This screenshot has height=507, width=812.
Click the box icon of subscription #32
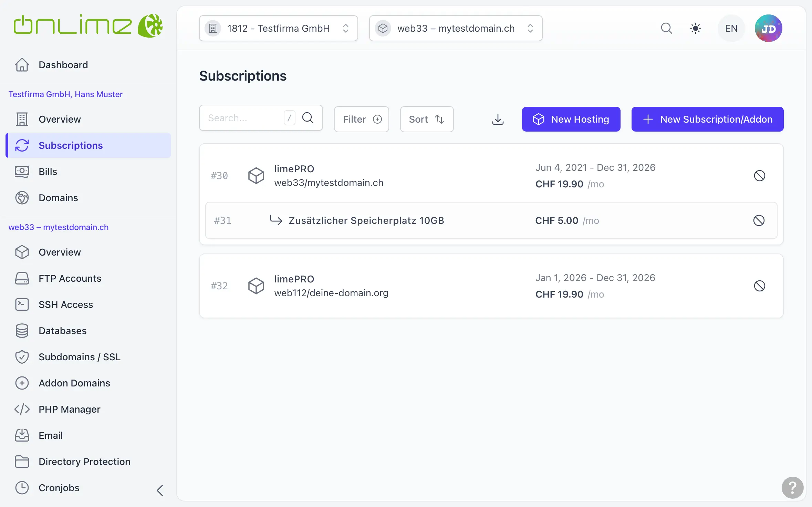[x=256, y=286]
